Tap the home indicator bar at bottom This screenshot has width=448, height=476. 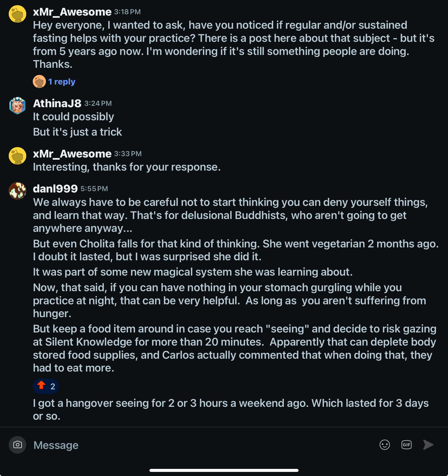224,470
